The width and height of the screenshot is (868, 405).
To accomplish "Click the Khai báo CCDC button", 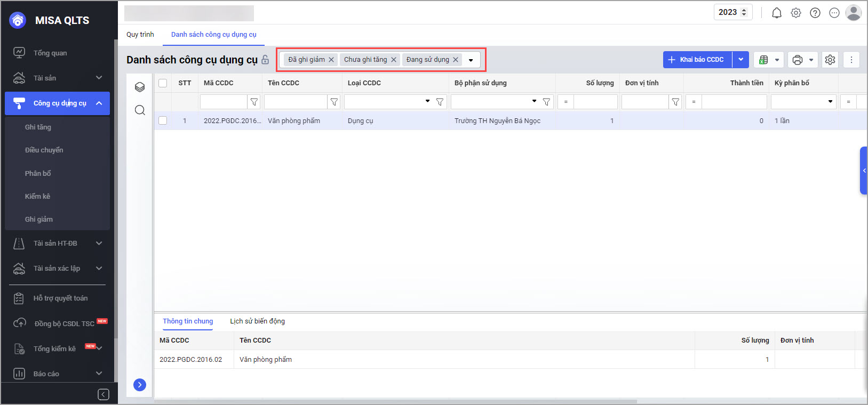I will click(697, 60).
